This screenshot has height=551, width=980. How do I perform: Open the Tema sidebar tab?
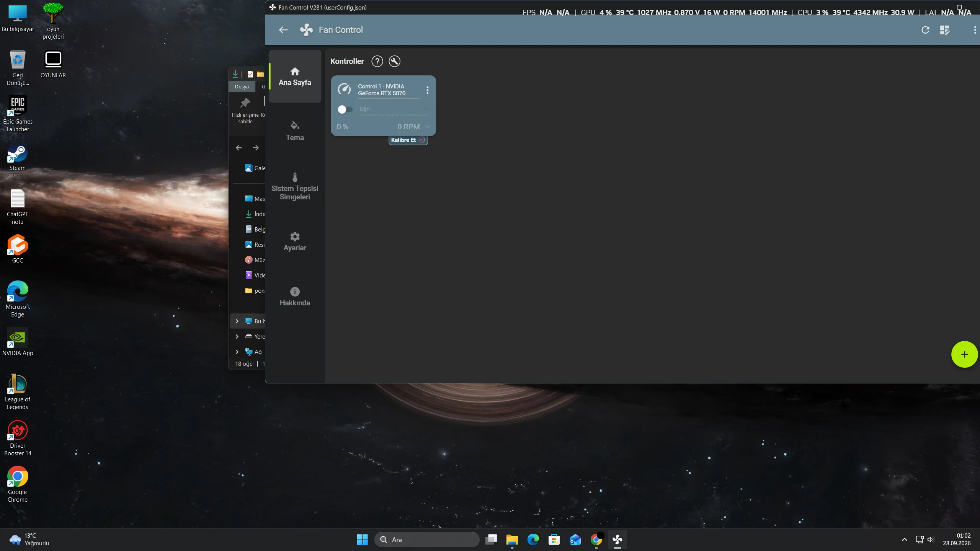295,131
